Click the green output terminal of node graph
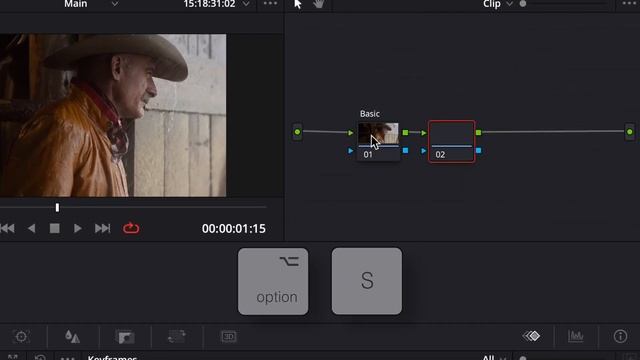 pos(630,132)
